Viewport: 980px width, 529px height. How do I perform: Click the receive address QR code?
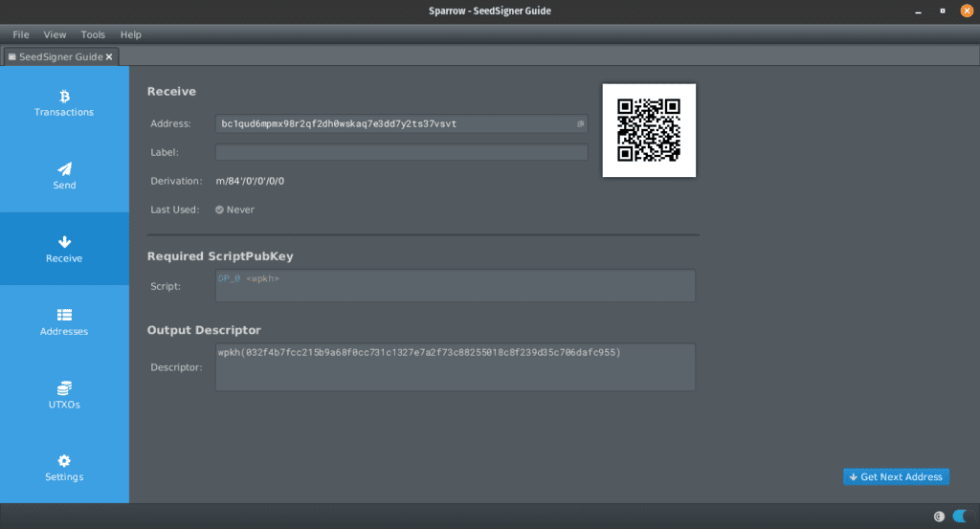pyautogui.click(x=649, y=130)
